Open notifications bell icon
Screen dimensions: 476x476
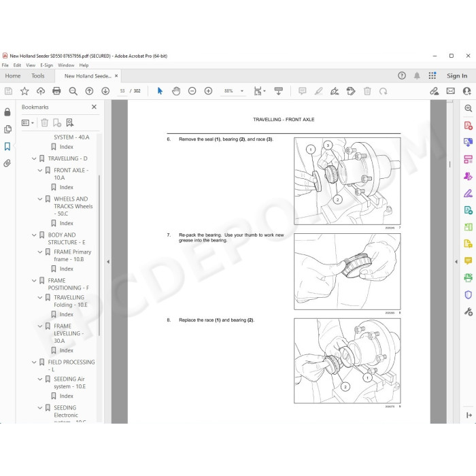tap(417, 76)
